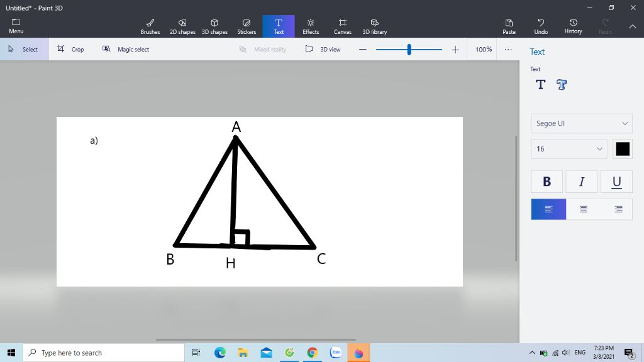Click the letter B on canvas

tap(170, 260)
